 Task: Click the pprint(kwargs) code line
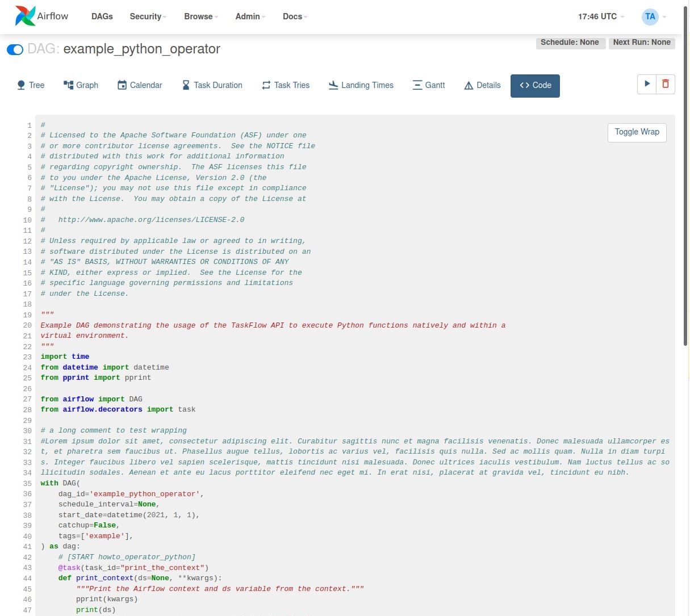(x=107, y=599)
